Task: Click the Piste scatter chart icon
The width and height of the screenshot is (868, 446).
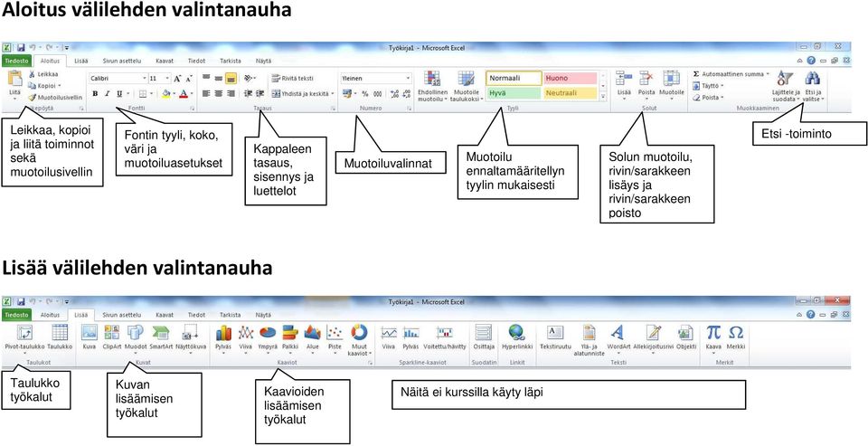Action: tap(335, 332)
